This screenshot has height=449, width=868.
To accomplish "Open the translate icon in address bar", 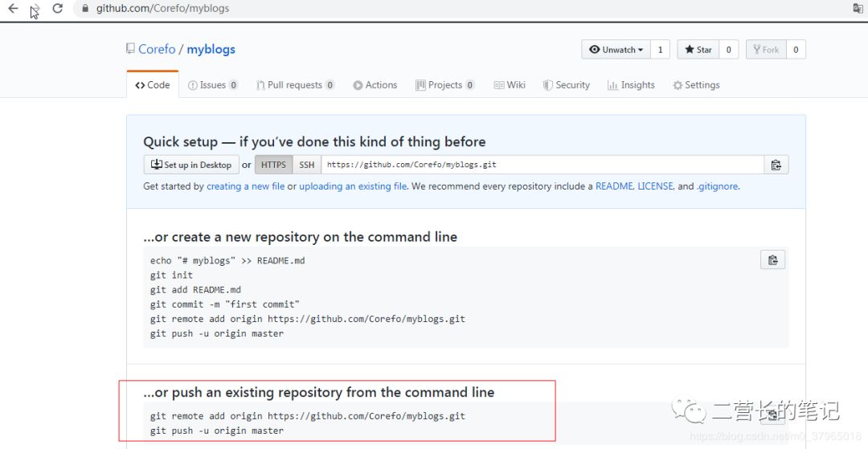I will coord(858,8).
